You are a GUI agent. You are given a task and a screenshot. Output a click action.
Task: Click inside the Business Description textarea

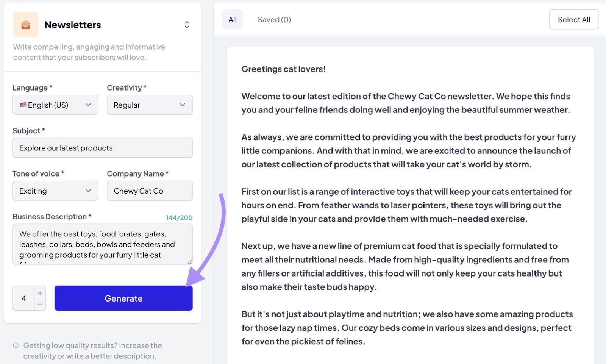pos(102,244)
